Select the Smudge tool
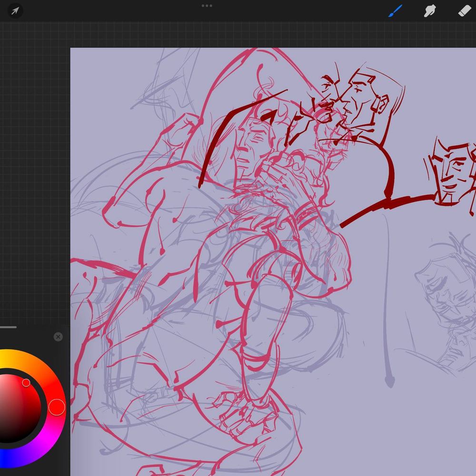Image resolution: width=476 pixels, height=476 pixels. (x=430, y=11)
